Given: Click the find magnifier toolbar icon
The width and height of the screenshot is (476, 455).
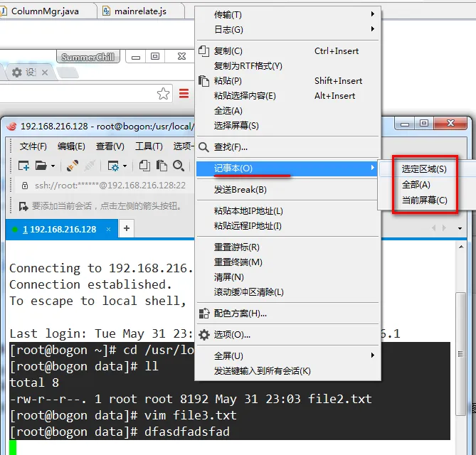Looking at the screenshot, I should (179, 166).
